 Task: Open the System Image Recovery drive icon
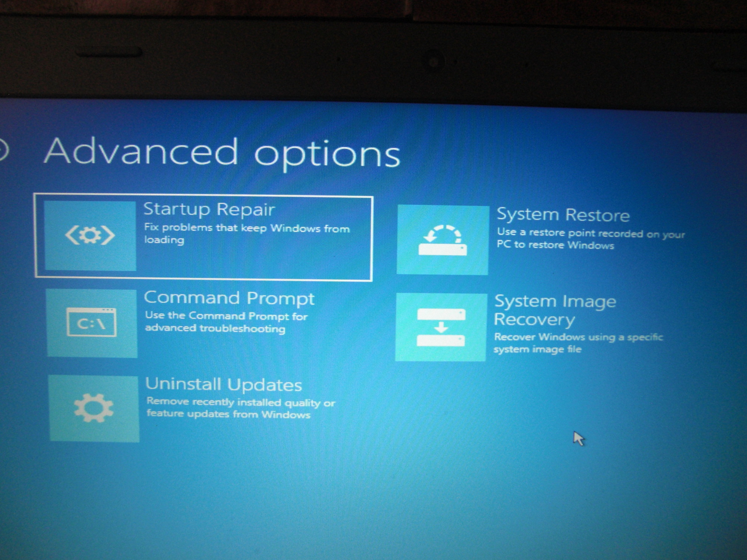(x=441, y=327)
